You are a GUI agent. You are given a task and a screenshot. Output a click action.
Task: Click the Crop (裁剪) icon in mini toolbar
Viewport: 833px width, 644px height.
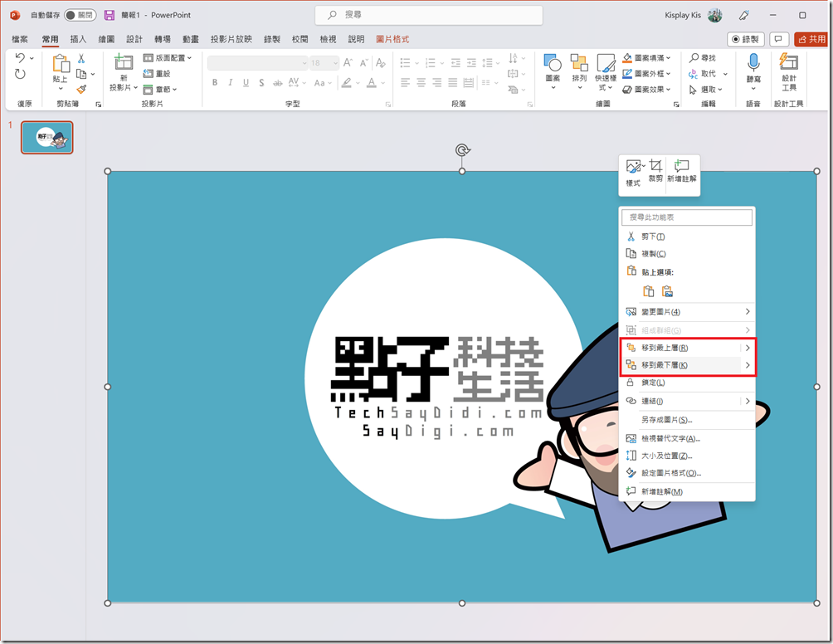pos(655,167)
